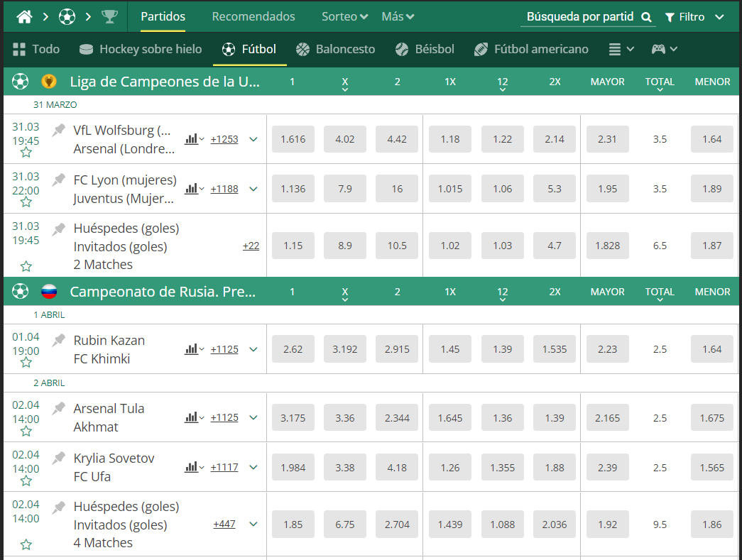Select the Fútbol sports tab
Image resolution: width=742 pixels, height=560 pixels.
click(249, 49)
